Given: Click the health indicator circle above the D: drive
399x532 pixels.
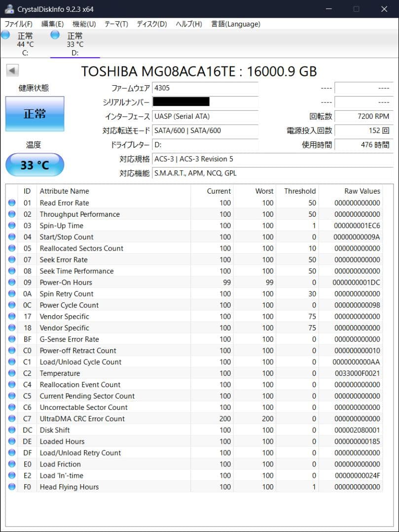Looking at the screenshot, I should pyautogui.click(x=55, y=34).
